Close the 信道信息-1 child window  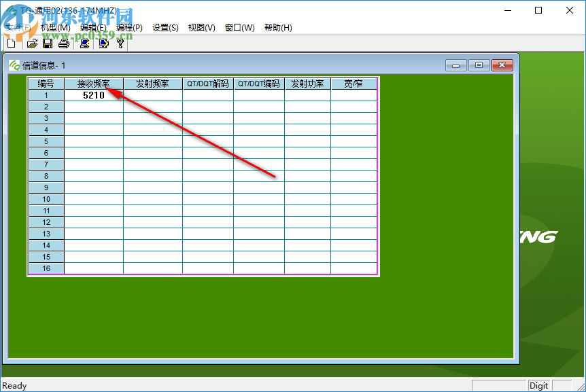coord(502,65)
